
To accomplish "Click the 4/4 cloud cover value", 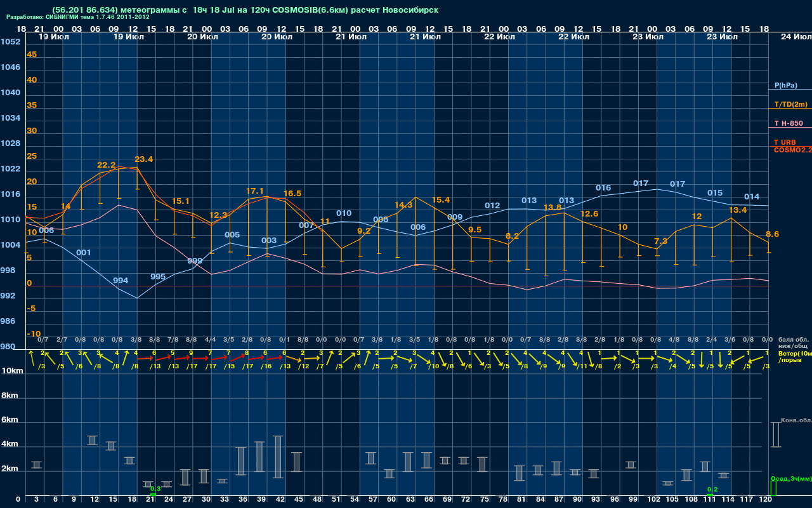I will [x=210, y=340].
